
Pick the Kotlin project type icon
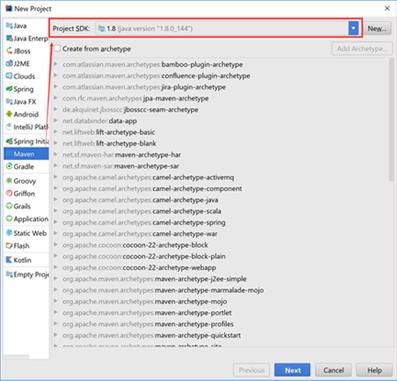pyautogui.click(x=9, y=260)
